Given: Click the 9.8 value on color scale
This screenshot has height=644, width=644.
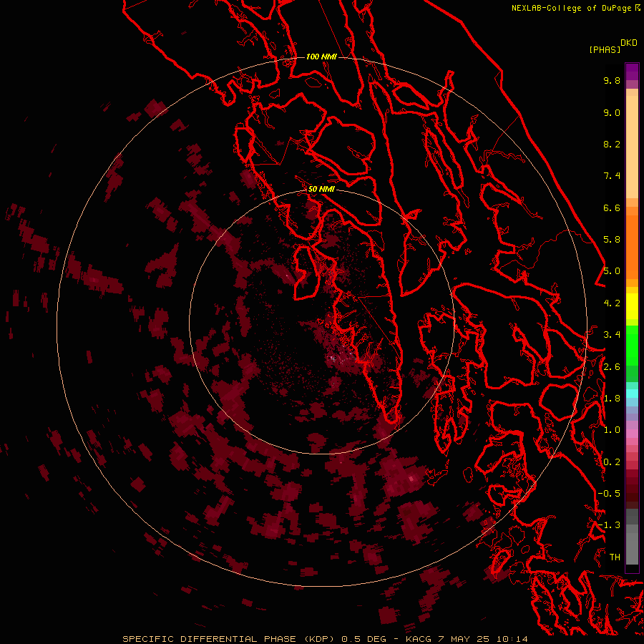Looking at the screenshot, I should 612,80.
